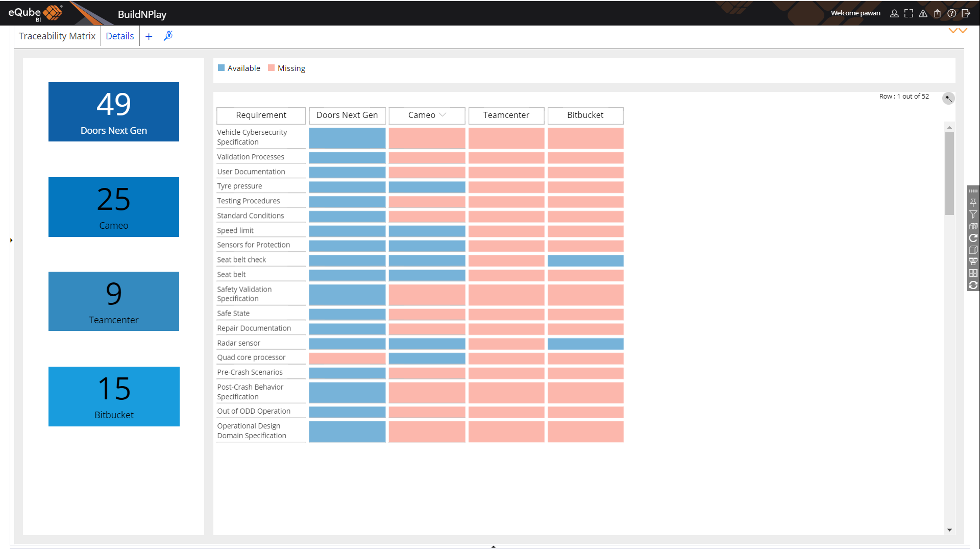
Task: Select the Sensors for Protection requirement
Action: pyautogui.click(x=261, y=245)
